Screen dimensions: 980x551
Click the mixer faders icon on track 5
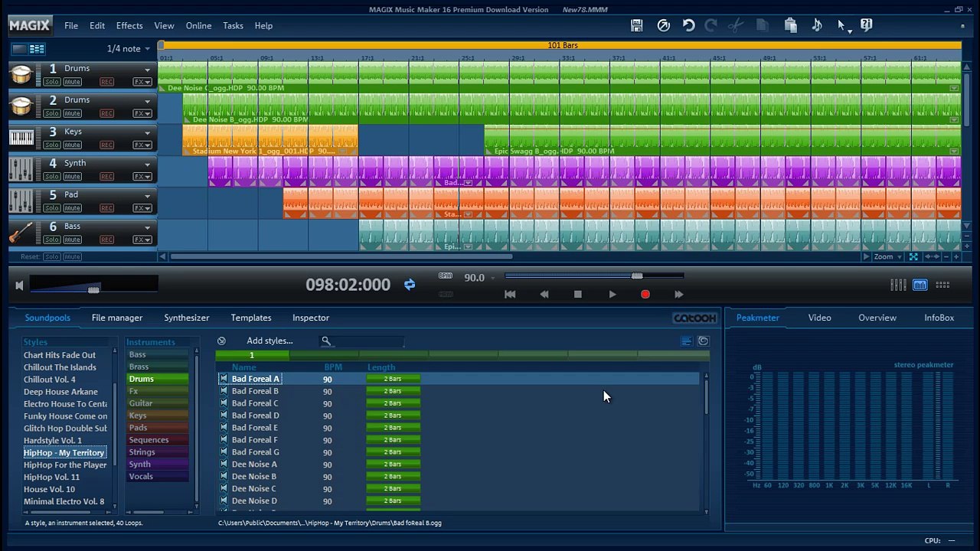[x=21, y=201]
